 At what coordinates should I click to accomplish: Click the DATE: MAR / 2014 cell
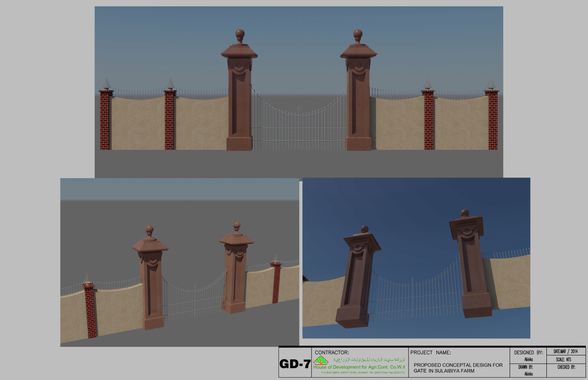pyautogui.click(x=565, y=351)
